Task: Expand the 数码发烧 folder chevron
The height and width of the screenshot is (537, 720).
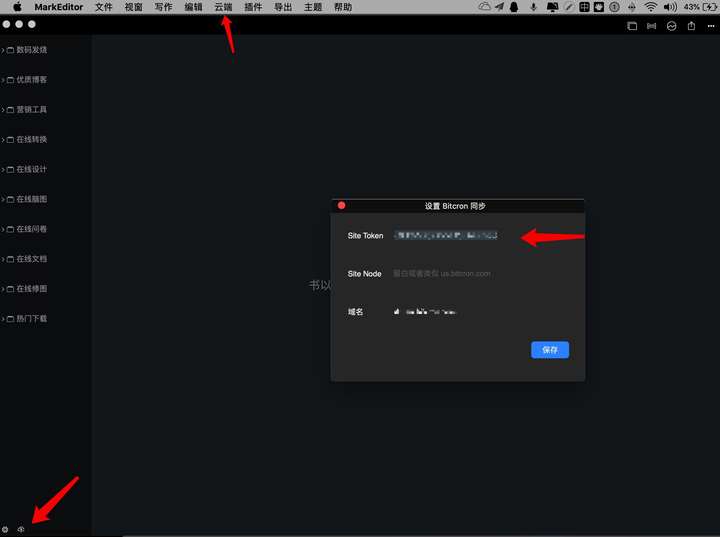Action: coord(3,50)
